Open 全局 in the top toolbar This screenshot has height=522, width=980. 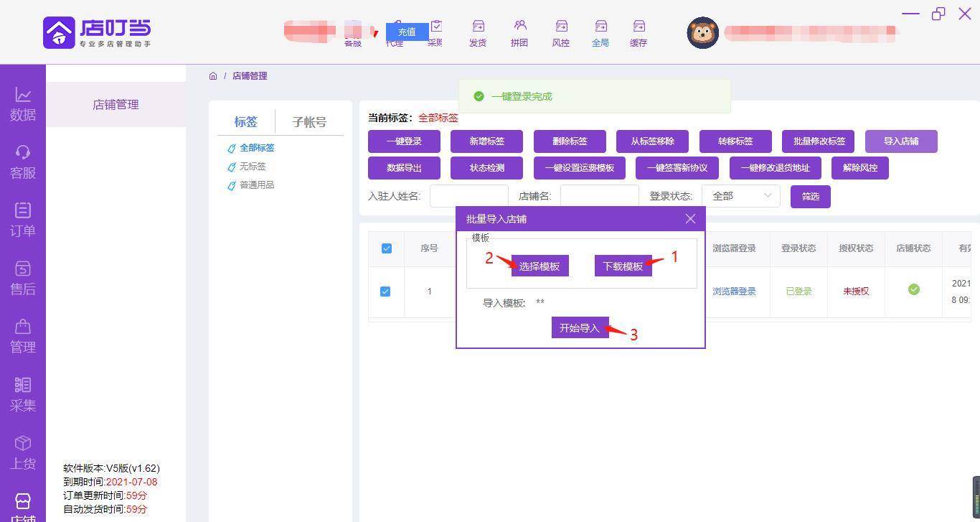point(600,34)
